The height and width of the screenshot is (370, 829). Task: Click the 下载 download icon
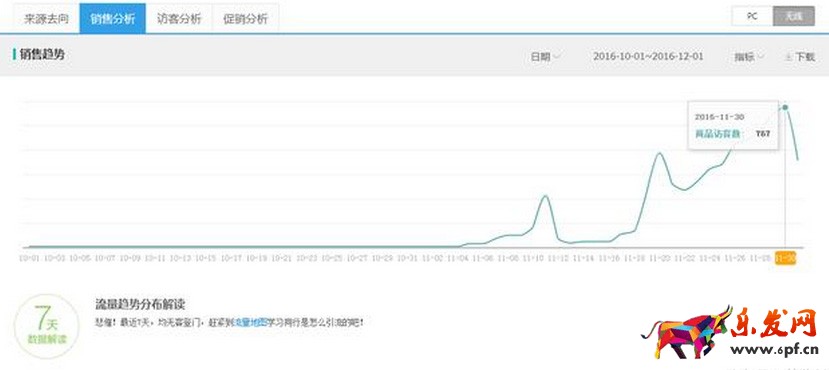pyautogui.click(x=788, y=57)
